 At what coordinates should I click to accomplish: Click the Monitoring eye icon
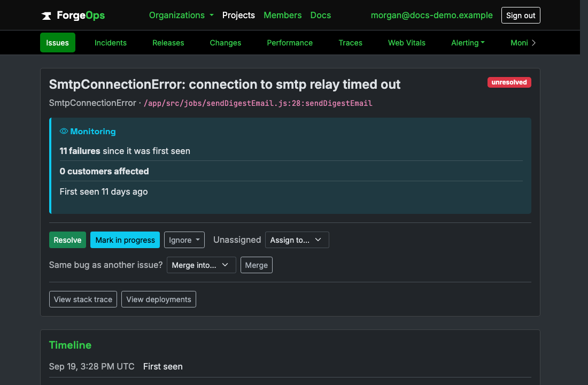pyautogui.click(x=64, y=131)
